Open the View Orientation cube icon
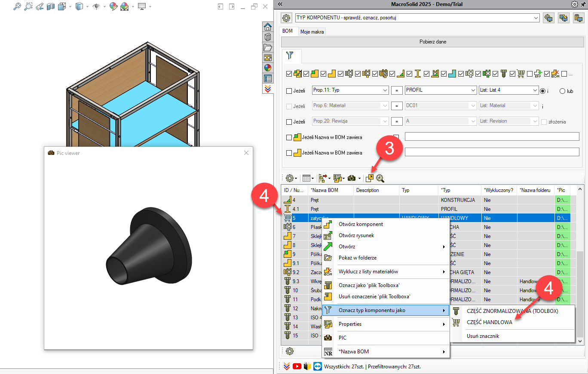The width and height of the screenshot is (588, 374). click(x=62, y=6)
